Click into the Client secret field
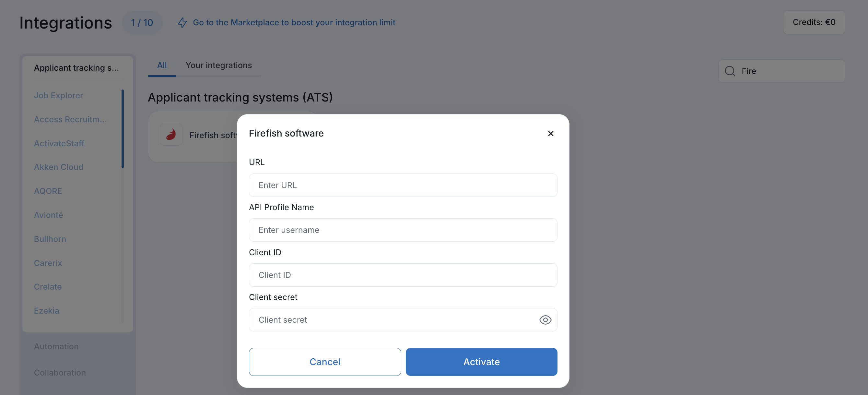Viewport: 868px width, 395px height. click(393, 320)
